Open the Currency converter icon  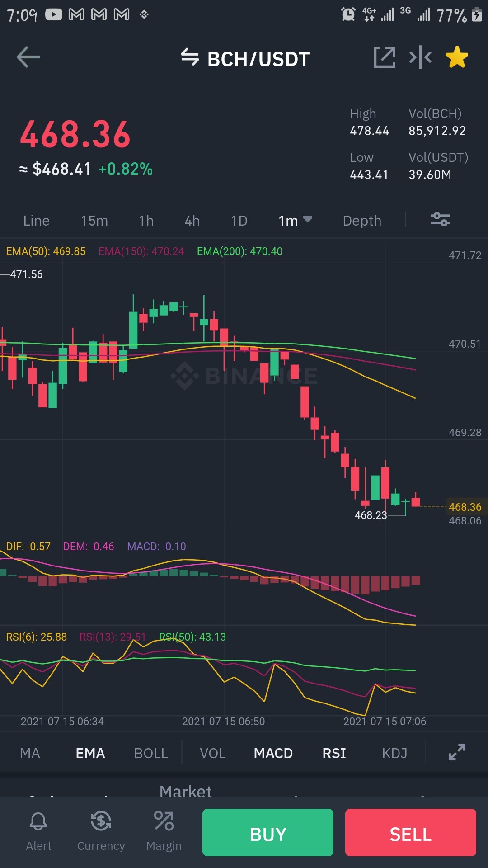101,831
